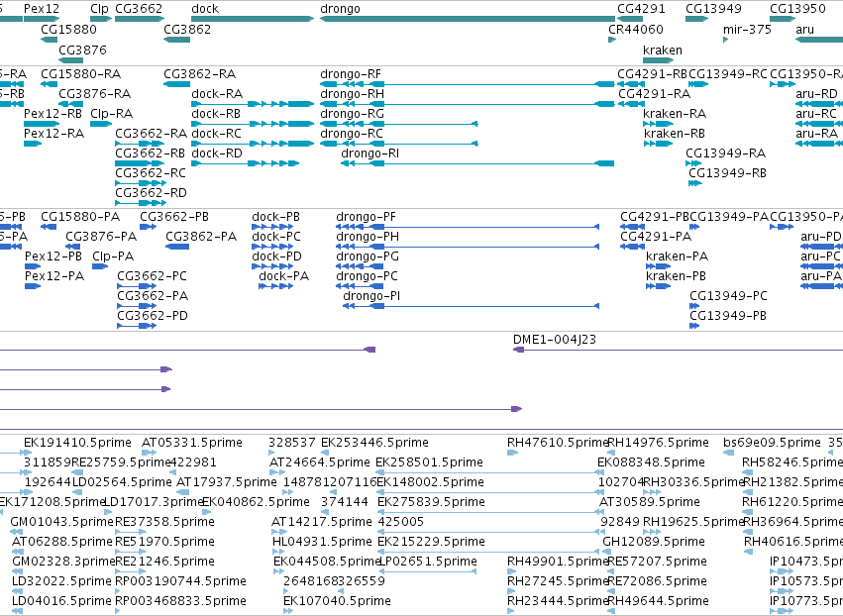Click the drongo-RC transcript label
The image size is (843, 616).
(x=352, y=134)
